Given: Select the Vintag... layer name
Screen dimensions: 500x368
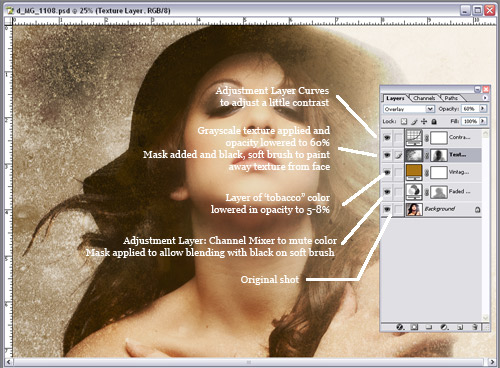Looking at the screenshot, I should coord(459,172).
